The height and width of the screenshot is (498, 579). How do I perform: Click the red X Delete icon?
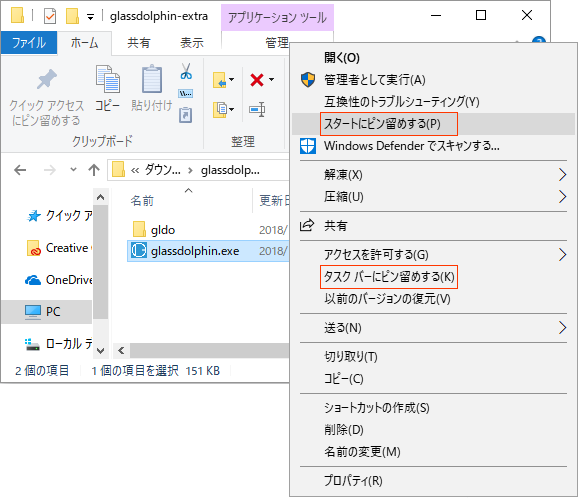257,80
